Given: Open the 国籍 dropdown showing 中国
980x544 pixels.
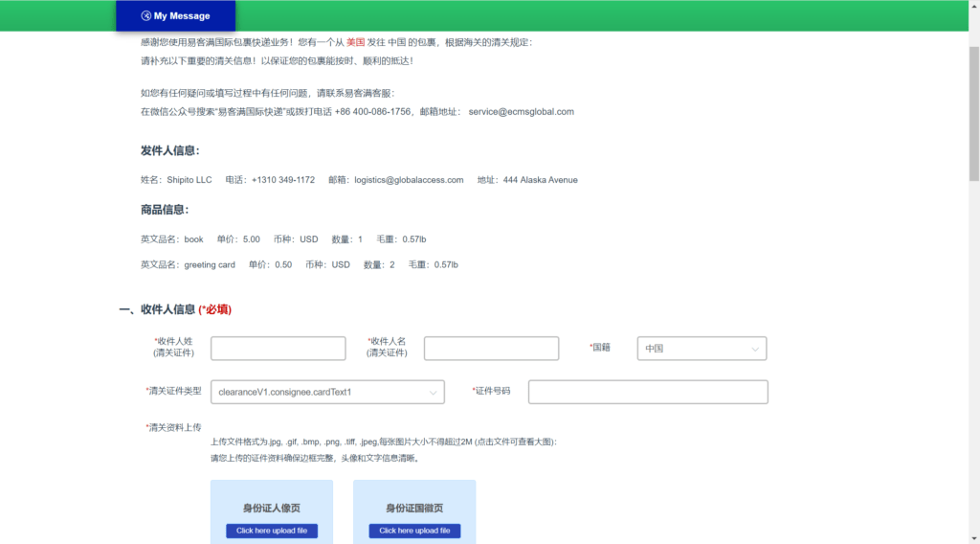Looking at the screenshot, I should (702, 349).
